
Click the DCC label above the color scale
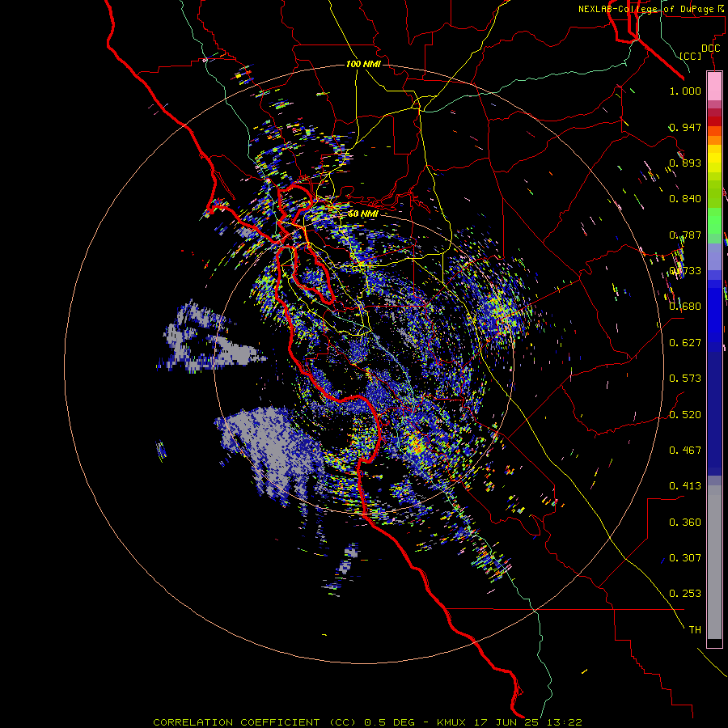click(710, 49)
